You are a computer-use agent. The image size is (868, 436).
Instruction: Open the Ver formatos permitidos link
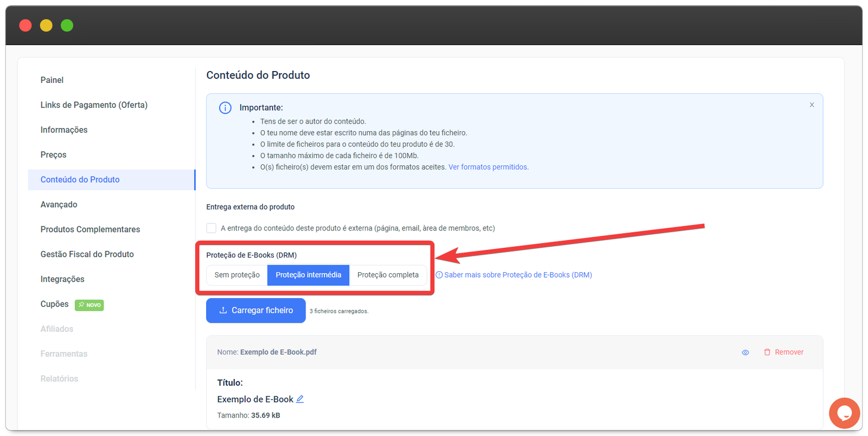coord(488,167)
